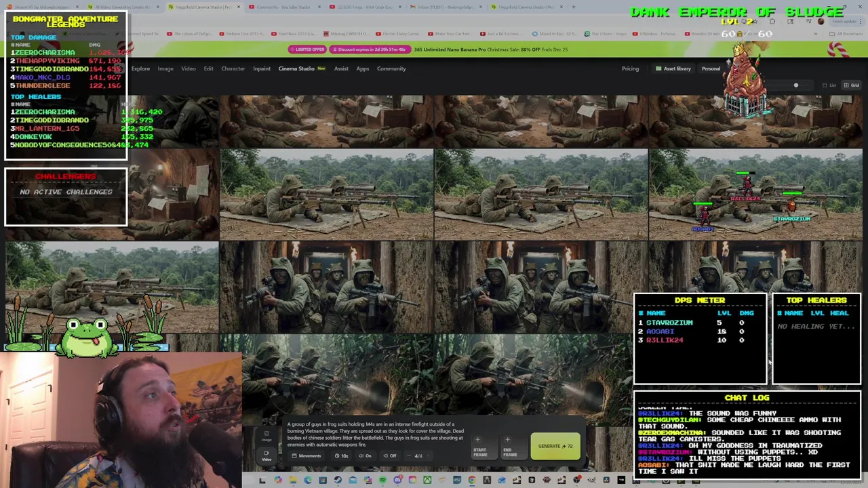This screenshot has height=488, width=868.
Task: Adjust the thumbnail size slider
Action: coord(795,85)
